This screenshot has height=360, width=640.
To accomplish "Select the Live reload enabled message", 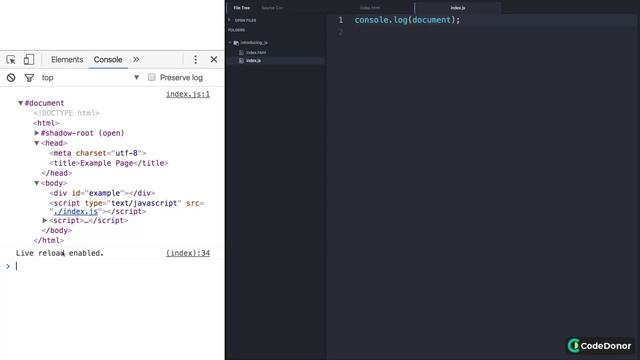I will click(60, 253).
